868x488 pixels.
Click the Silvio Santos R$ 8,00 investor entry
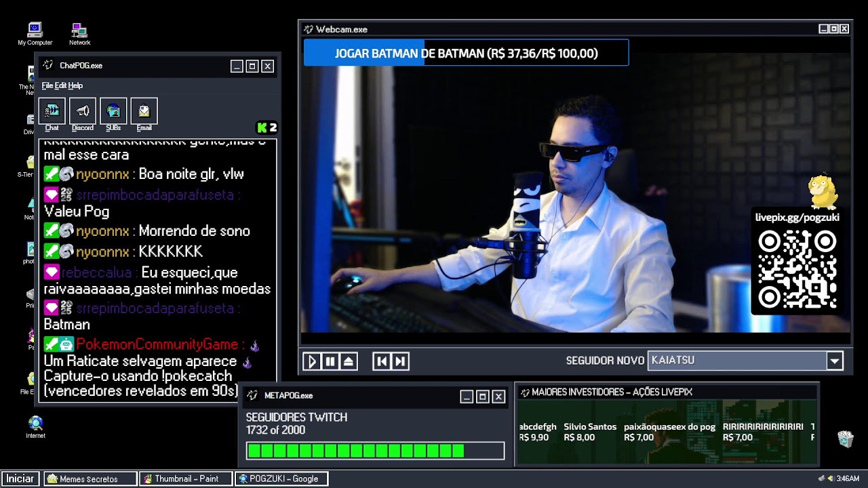[590, 432]
